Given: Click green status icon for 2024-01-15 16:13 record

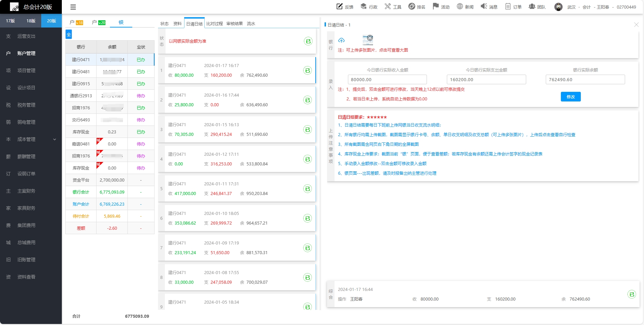Looking at the screenshot, I should point(308,130).
